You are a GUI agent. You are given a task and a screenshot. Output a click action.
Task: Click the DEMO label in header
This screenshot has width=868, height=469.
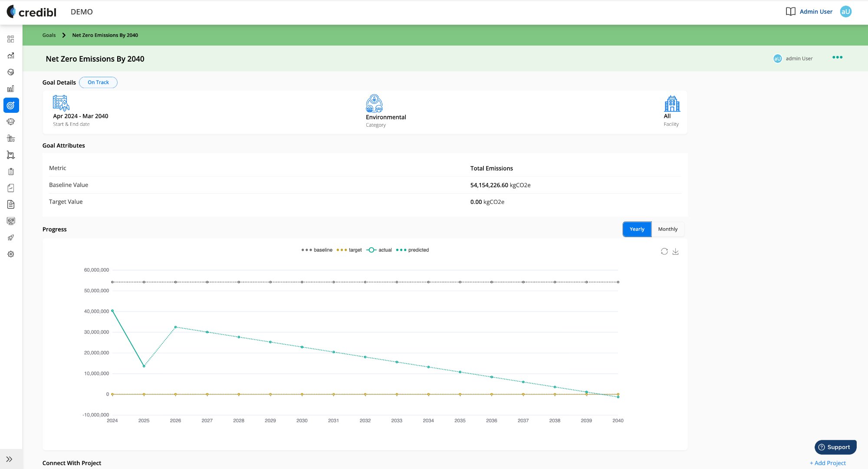(82, 12)
